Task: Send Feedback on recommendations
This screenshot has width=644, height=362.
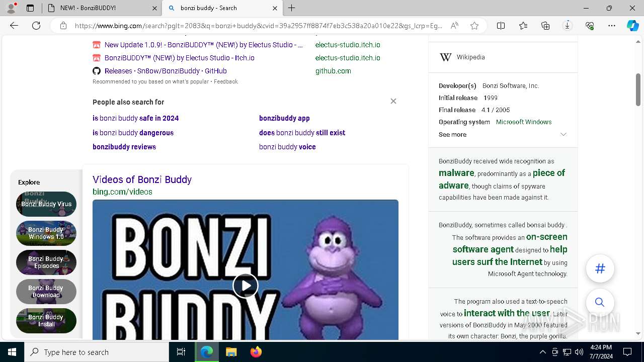Action: click(226, 81)
